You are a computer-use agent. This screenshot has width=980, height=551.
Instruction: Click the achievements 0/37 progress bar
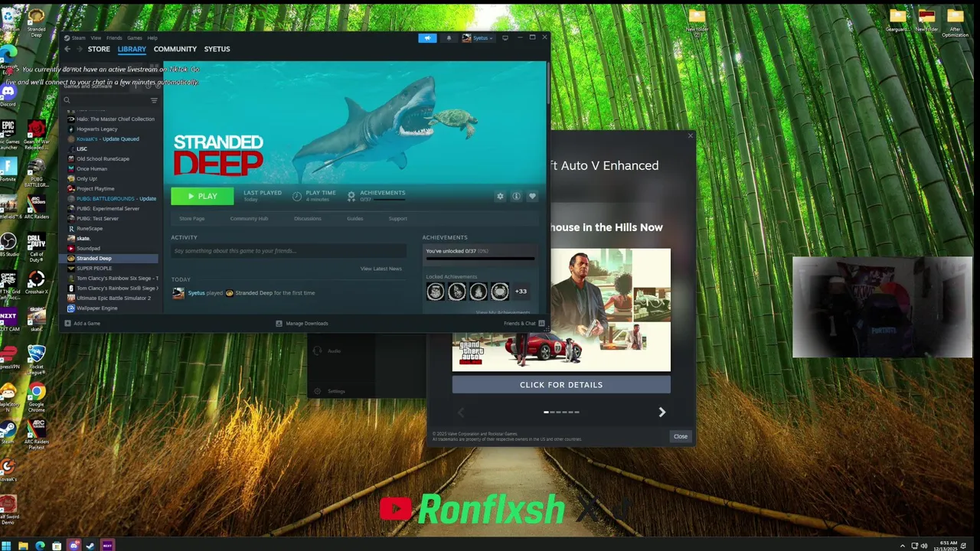(480, 259)
